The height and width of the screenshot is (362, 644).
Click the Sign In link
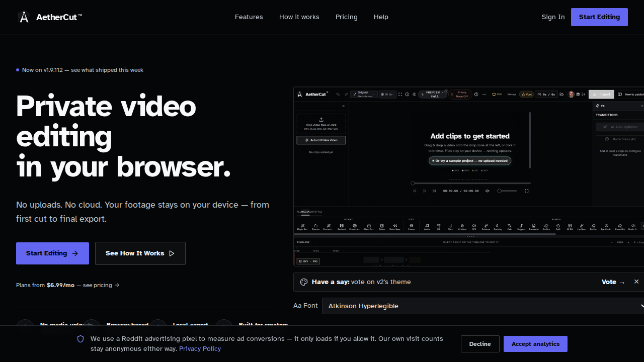point(553,17)
